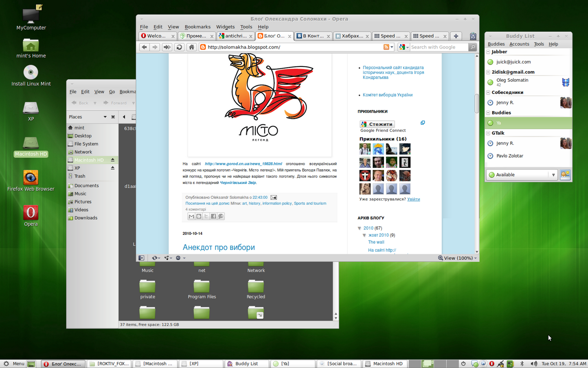Click Opera's fast-forward navigation icon
This screenshot has width=588, height=368.
coord(166,47)
